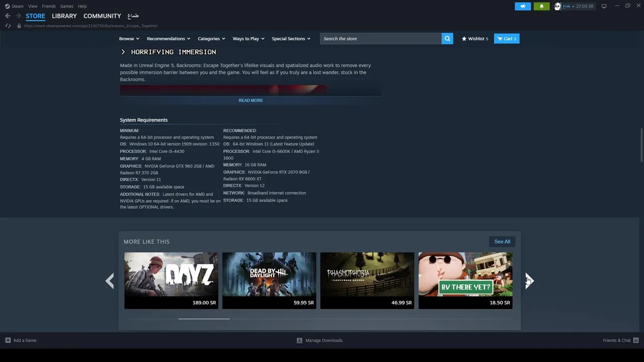Click the Add a Game plus icon
Image resolution: width=644 pixels, height=362 pixels.
coord(8,340)
